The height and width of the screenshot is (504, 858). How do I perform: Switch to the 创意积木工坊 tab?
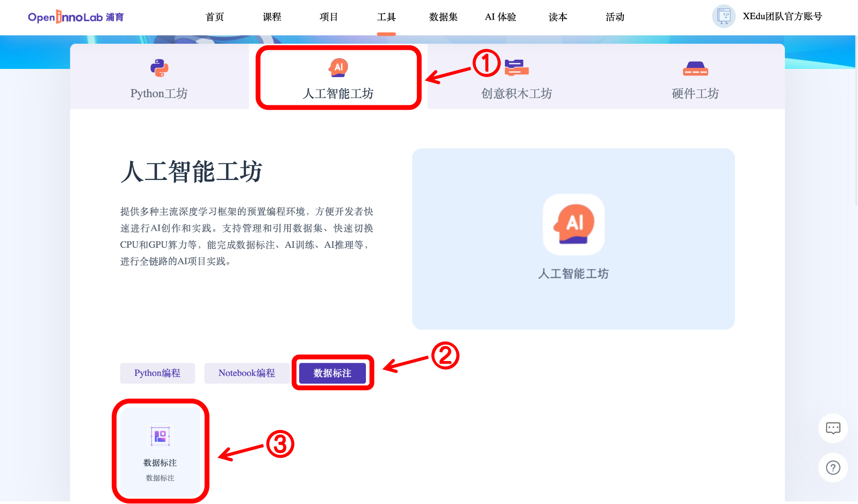[x=517, y=77]
